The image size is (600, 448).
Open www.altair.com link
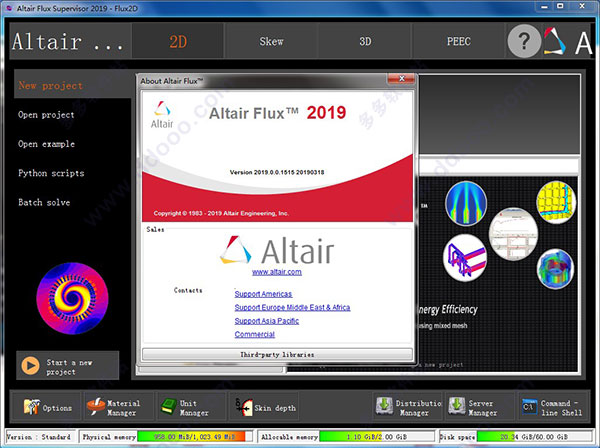(x=277, y=272)
